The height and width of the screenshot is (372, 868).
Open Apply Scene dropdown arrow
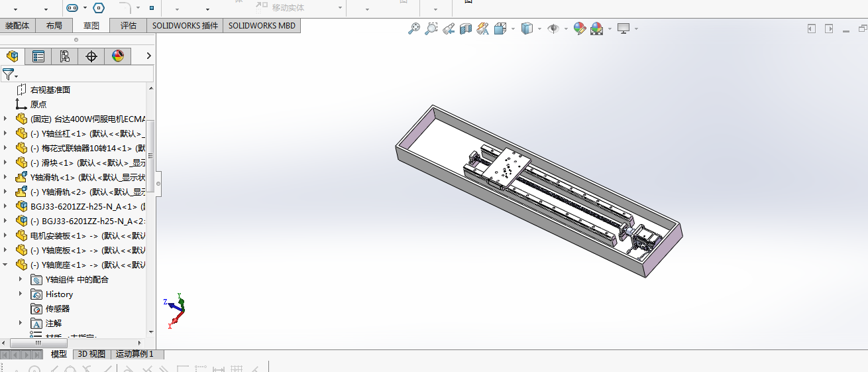tap(610, 29)
